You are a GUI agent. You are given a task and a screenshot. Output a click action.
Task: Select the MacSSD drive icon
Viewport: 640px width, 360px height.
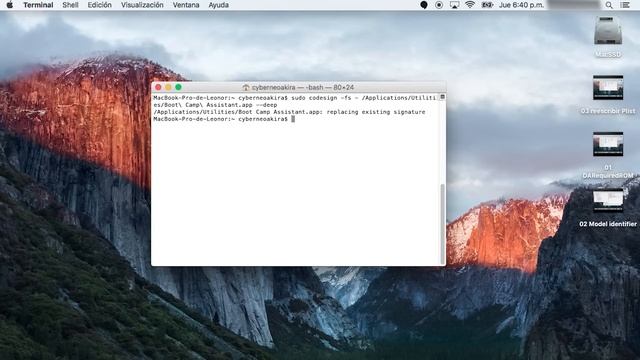click(608, 31)
